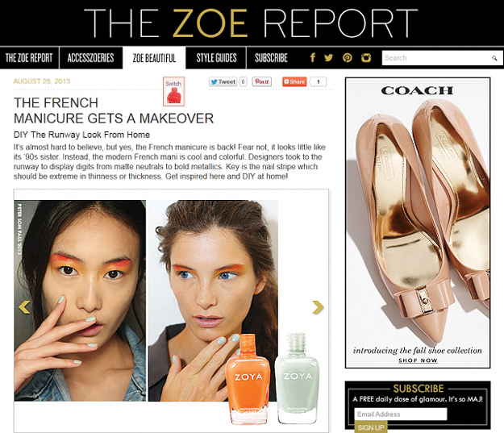Go to previous slide with left arrow

point(24,307)
